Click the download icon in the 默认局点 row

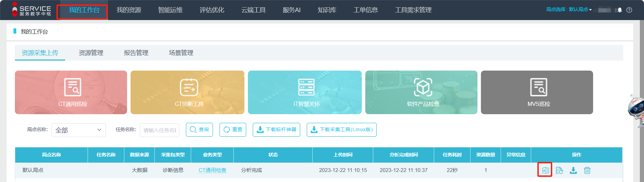(573, 170)
